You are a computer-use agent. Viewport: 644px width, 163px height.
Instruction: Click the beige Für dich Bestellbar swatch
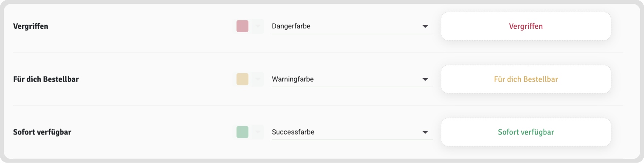click(x=242, y=79)
